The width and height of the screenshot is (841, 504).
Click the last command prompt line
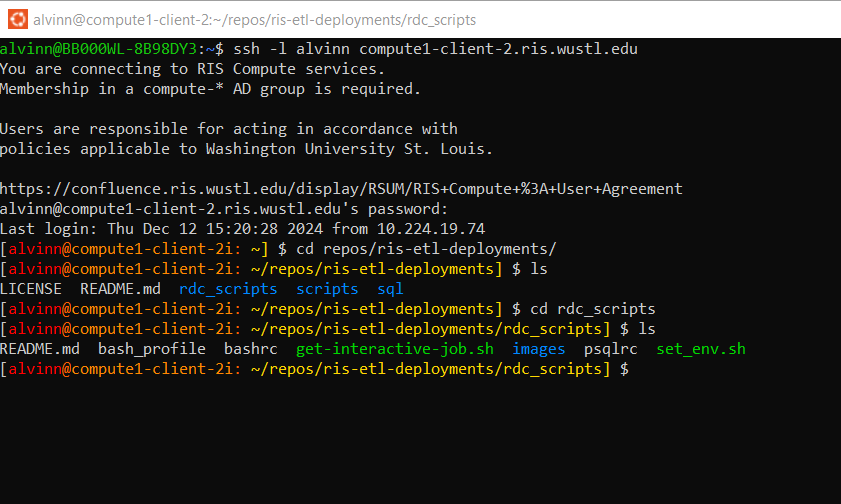coord(314,369)
